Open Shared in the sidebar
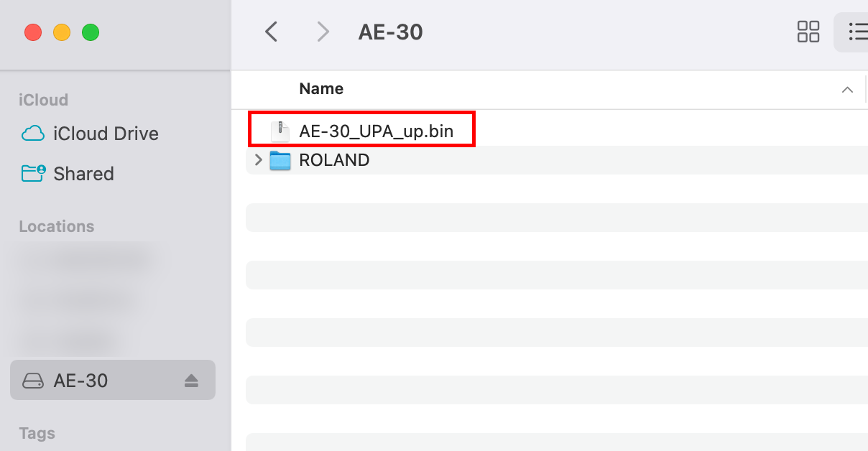The image size is (868, 451). pos(83,174)
